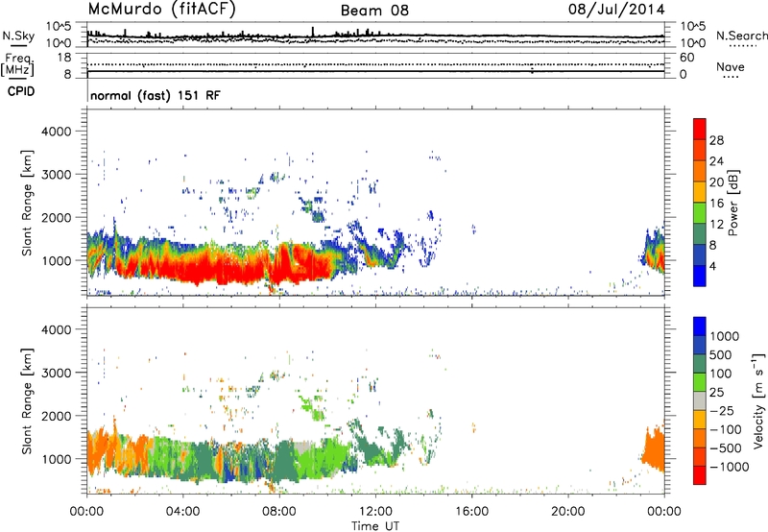The width and height of the screenshot is (768, 532).
Task: Click the "18" frequency tick label
Action: tap(64, 58)
